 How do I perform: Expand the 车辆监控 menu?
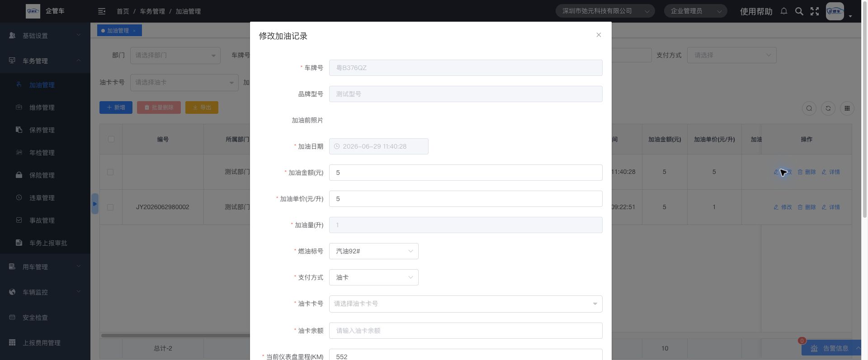point(45,292)
